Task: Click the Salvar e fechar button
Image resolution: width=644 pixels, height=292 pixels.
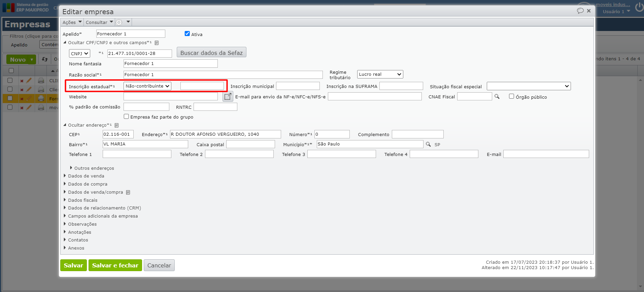Action: pyautogui.click(x=115, y=265)
